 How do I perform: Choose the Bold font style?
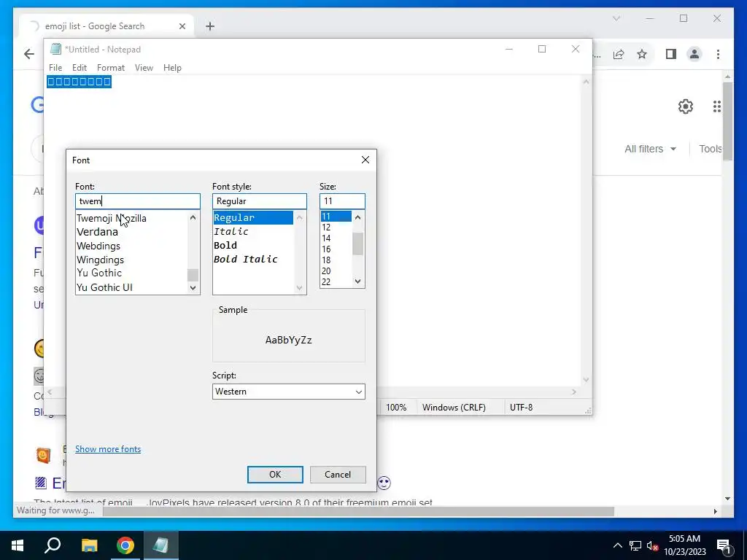pos(225,245)
